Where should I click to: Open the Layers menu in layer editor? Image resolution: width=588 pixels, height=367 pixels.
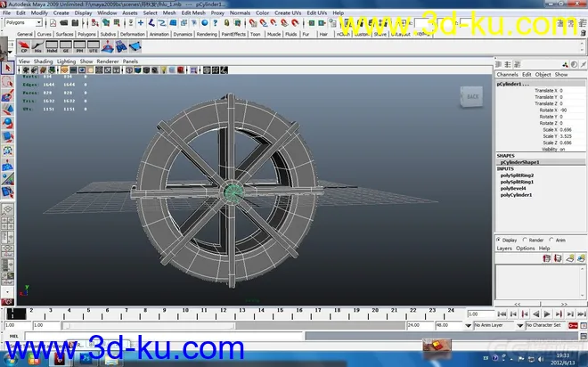(x=504, y=249)
